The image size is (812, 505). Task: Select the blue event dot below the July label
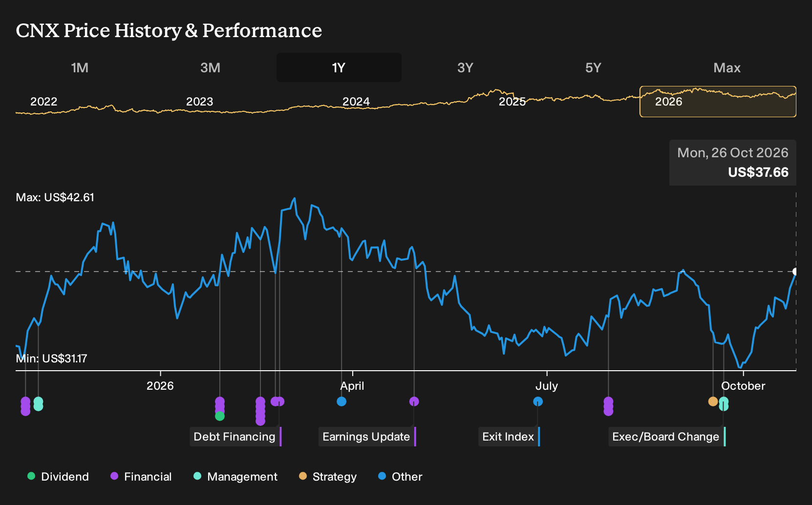pyautogui.click(x=538, y=401)
